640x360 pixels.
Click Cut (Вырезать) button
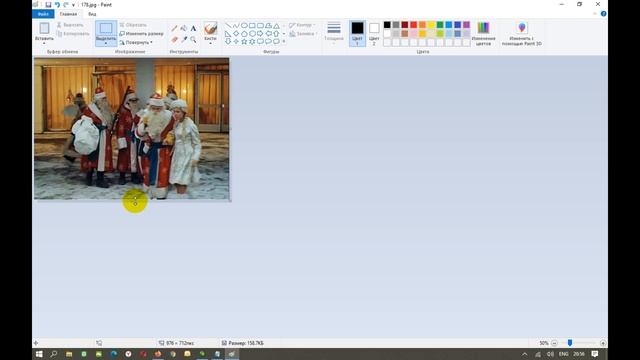70,25
